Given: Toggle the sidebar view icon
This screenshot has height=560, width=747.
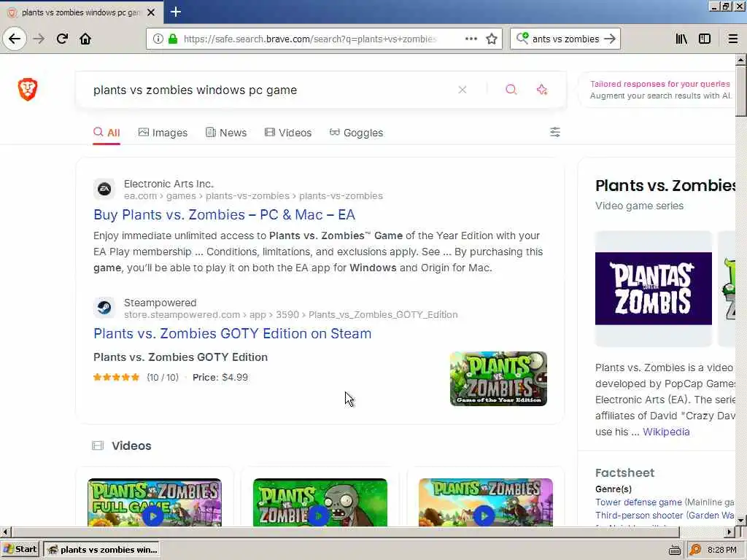Looking at the screenshot, I should click(x=705, y=39).
